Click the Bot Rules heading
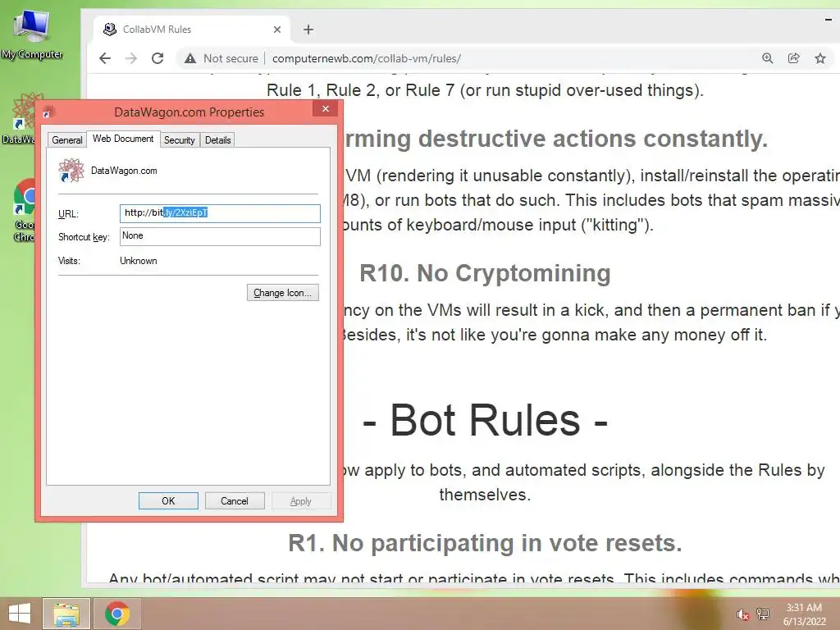Viewport: 840px width, 630px height. pyautogui.click(x=485, y=421)
